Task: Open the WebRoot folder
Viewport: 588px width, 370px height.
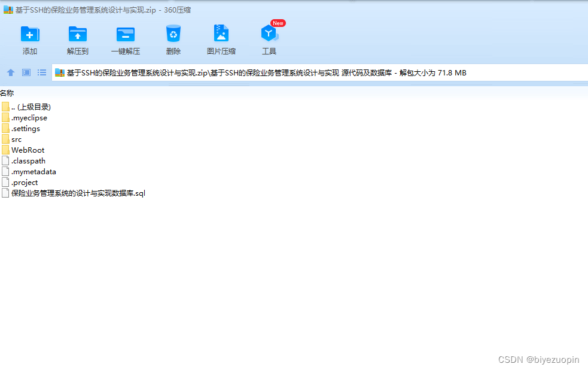Action: click(27, 150)
